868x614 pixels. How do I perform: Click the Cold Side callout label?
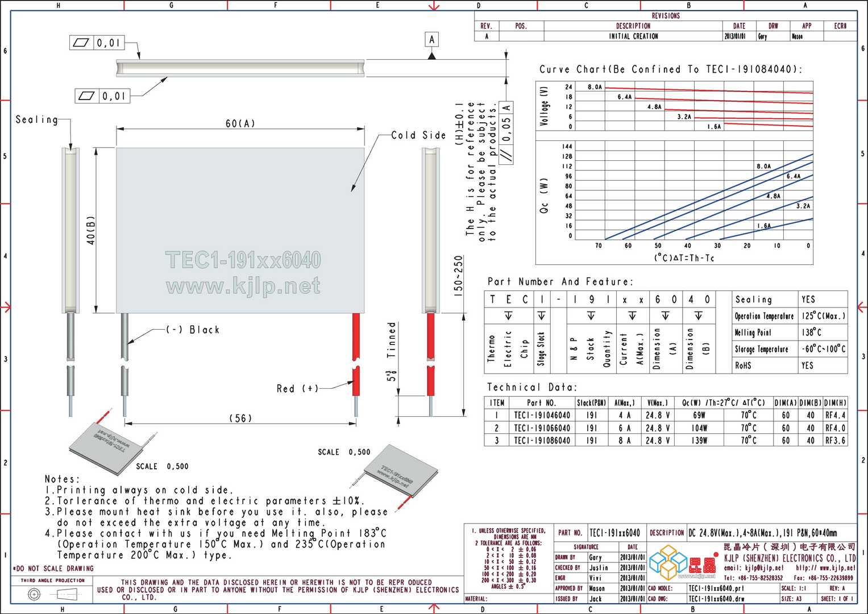click(418, 135)
